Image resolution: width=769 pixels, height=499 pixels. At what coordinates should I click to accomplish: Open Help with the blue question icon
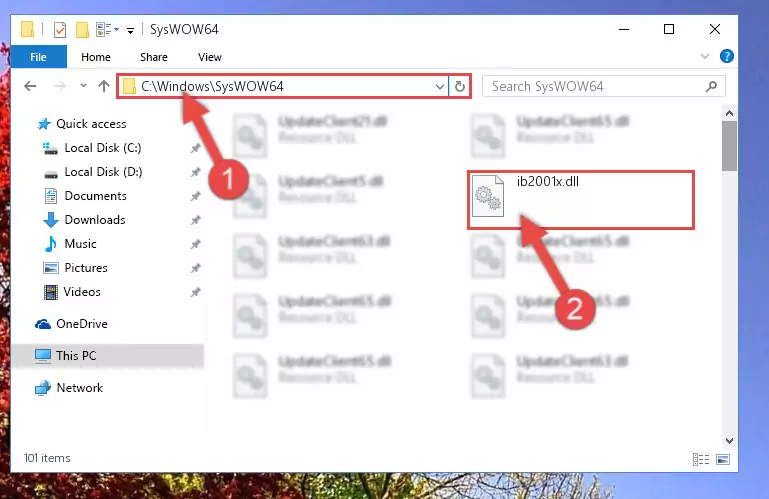click(726, 56)
